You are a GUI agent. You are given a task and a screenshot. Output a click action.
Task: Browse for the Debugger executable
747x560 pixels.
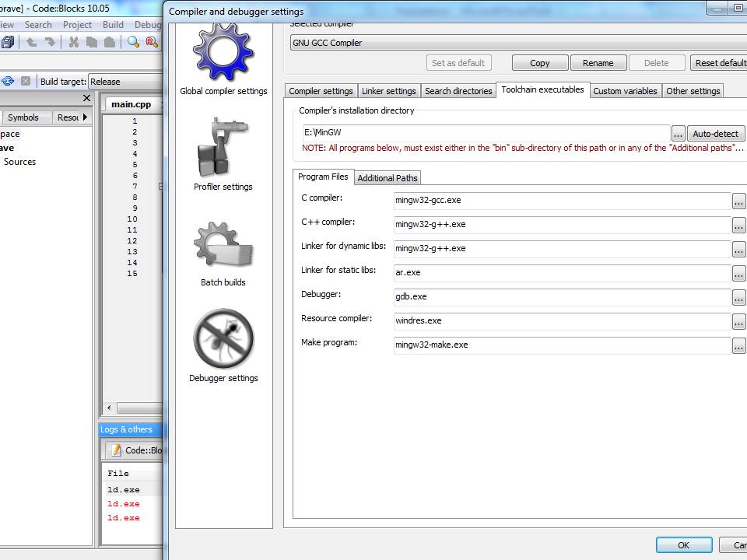click(x=738, y=298)
